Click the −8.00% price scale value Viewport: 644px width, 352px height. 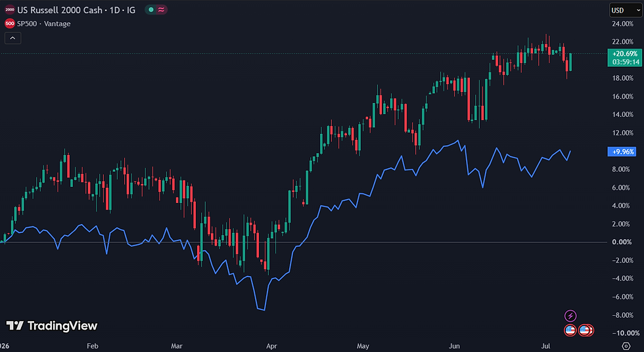point(623,315)
